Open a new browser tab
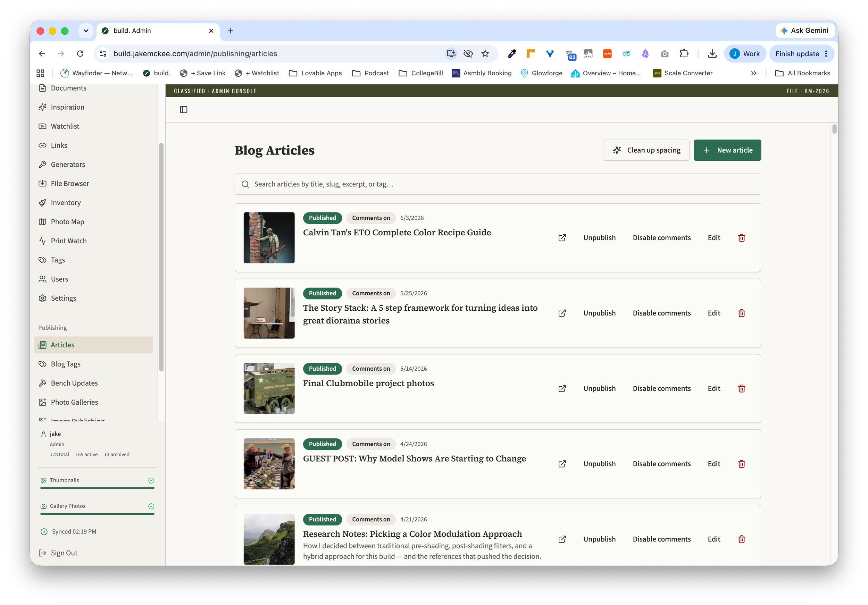Viewport: 868px width, 605px height. (x=230, y=31)
